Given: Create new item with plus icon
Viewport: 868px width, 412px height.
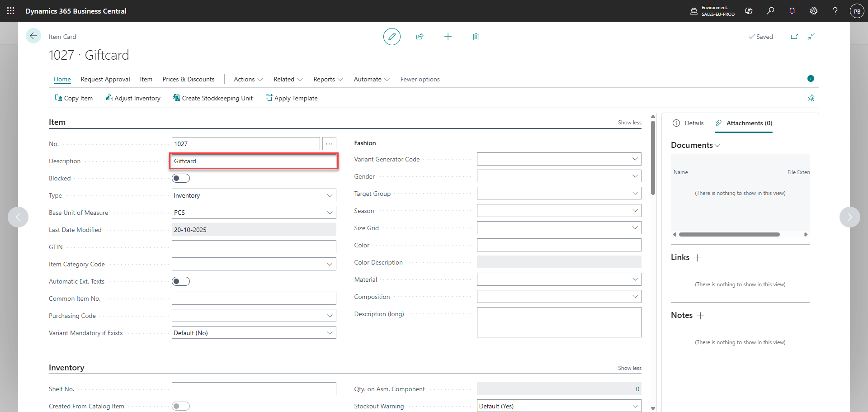Looking at the screenshot, I should pyautogui.click(x=448, y=37).
